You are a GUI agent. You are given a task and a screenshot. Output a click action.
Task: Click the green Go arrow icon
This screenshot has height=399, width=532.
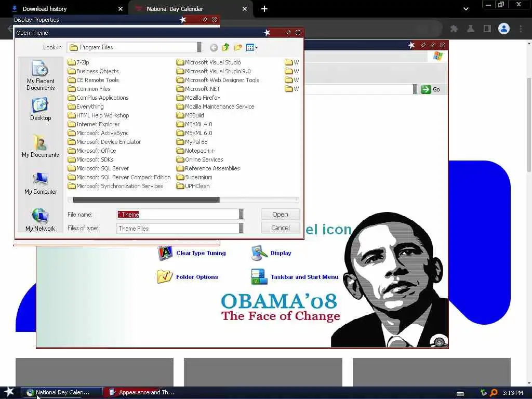[x=426, y=89]
